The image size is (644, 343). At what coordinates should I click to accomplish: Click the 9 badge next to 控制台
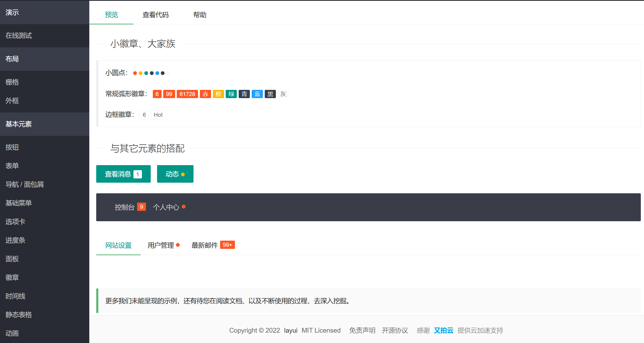point(141,207)
